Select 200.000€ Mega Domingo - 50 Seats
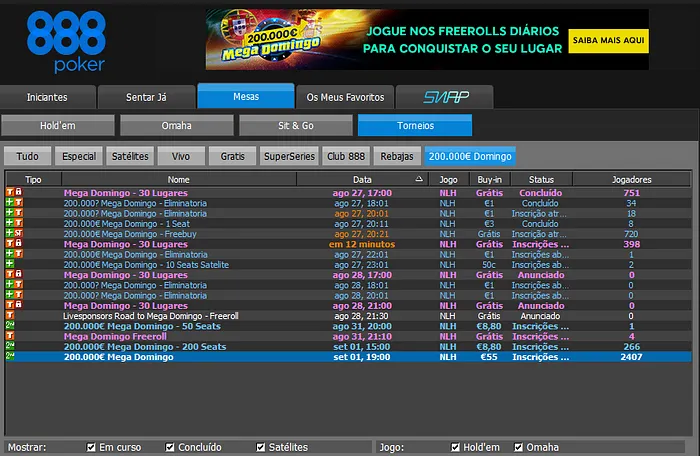This screenshot has width=700, height=456. pos(348,326)
